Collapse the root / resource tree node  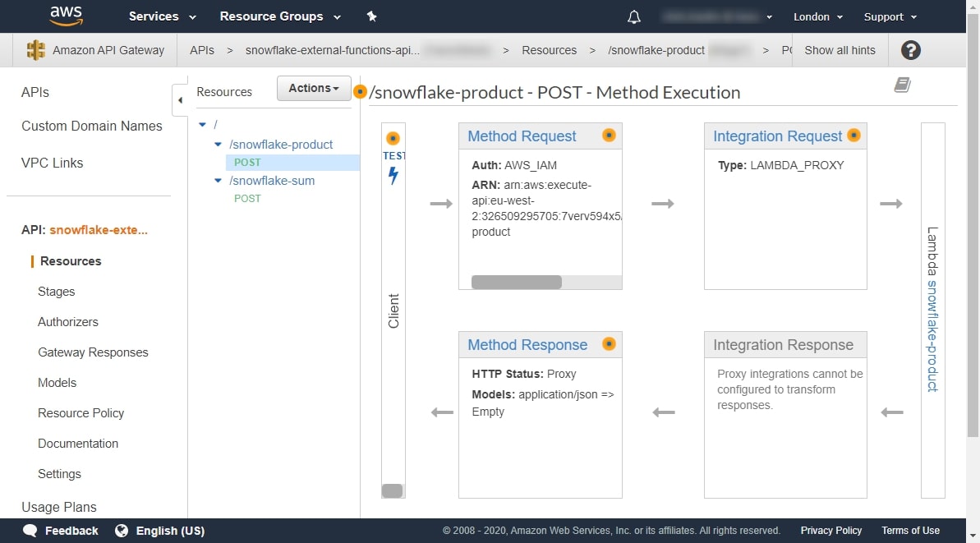point(203,125)
